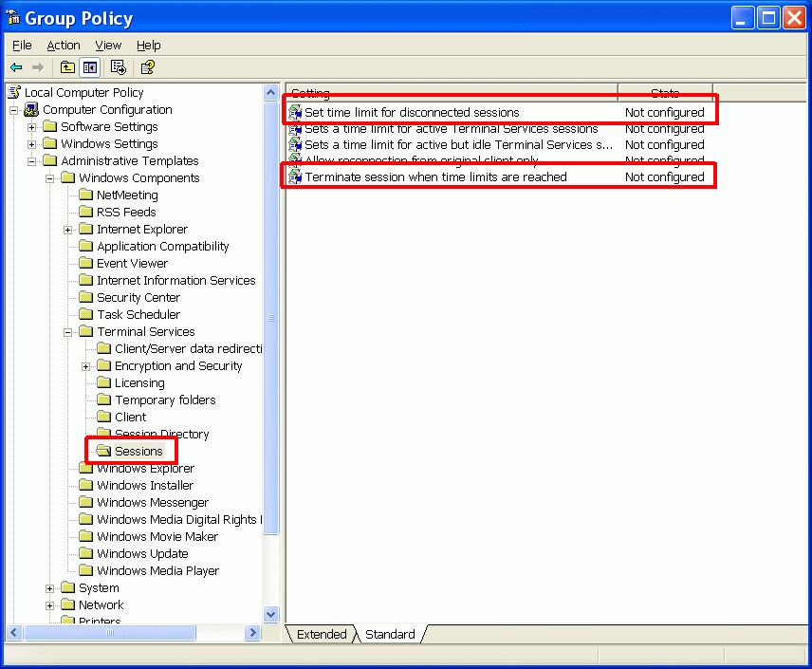This screenshot has width=812, height=669.
Task: Click the Client folder icon
Action: point(104,418)
